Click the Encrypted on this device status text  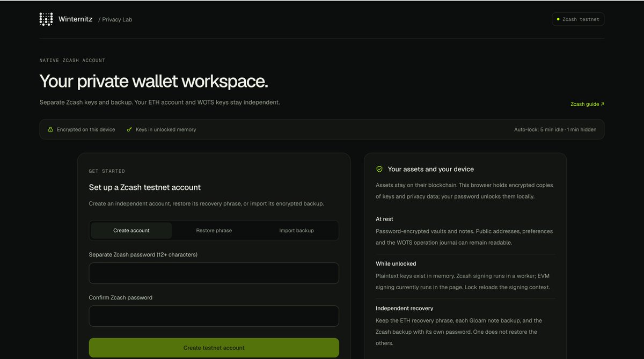(x=86, y=130)
